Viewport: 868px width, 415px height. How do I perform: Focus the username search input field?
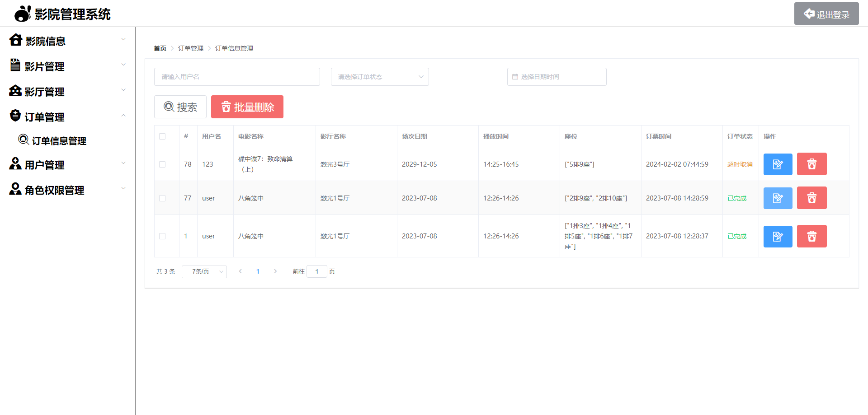tap(237, 77)
